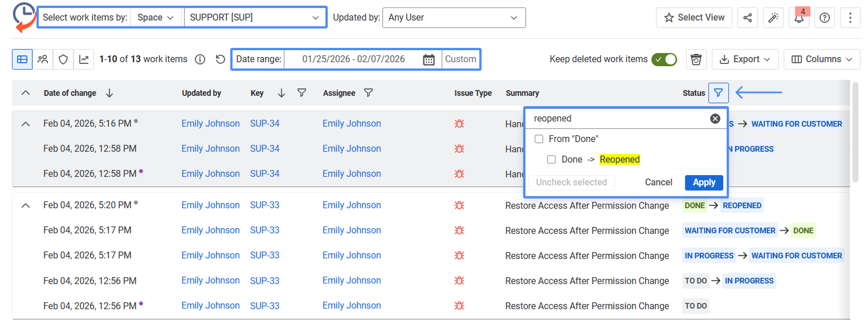Click "Feb 04, 2026, 12:56 PM" TO DO -> IN PROGRESS row
The image size is (868, 320).
coord(431,281)
